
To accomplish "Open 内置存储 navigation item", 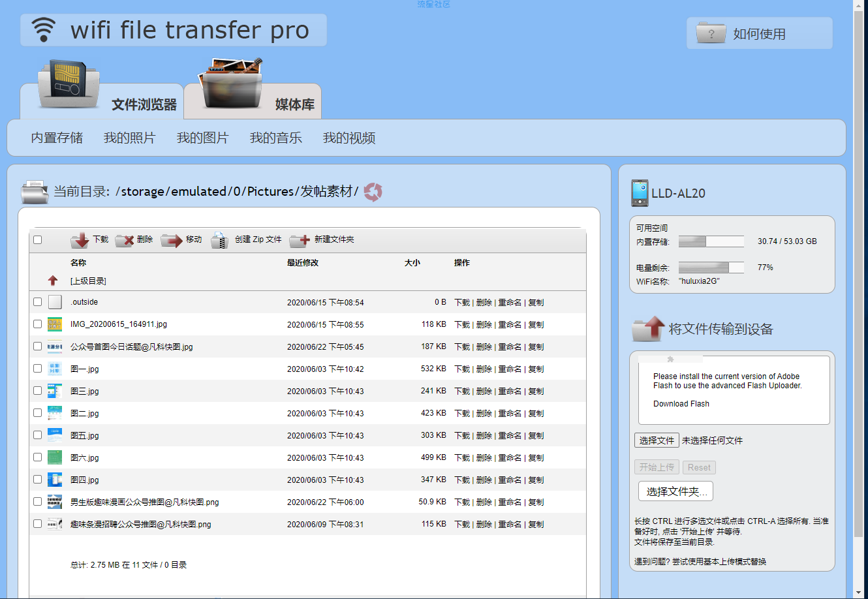I will coord(57,138).
